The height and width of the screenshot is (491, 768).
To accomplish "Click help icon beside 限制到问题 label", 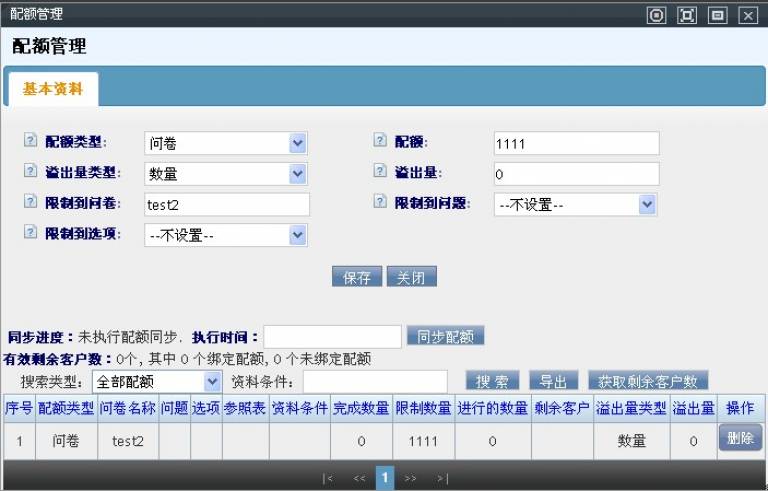I will point(380,202).
